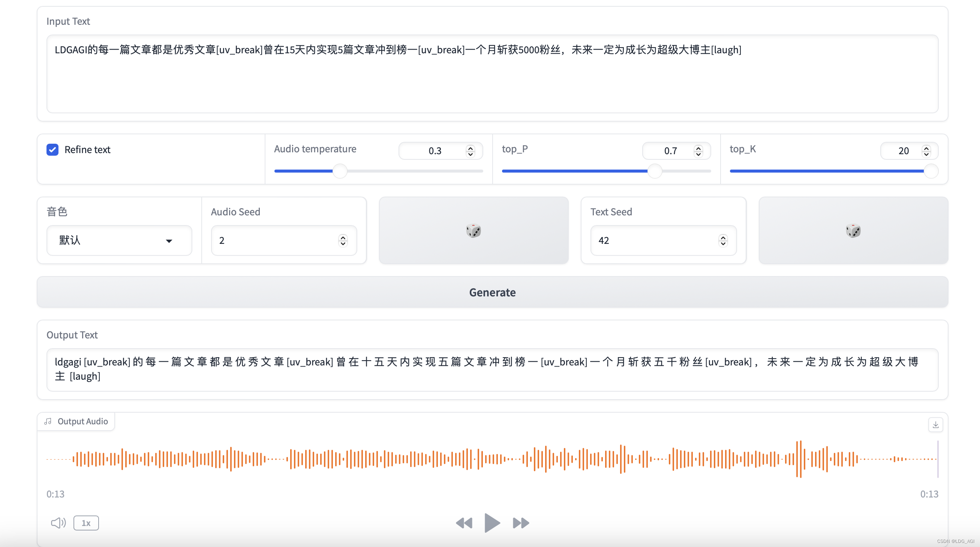
Task: Click the top_P slider handle
Action: tap(655, 171)
